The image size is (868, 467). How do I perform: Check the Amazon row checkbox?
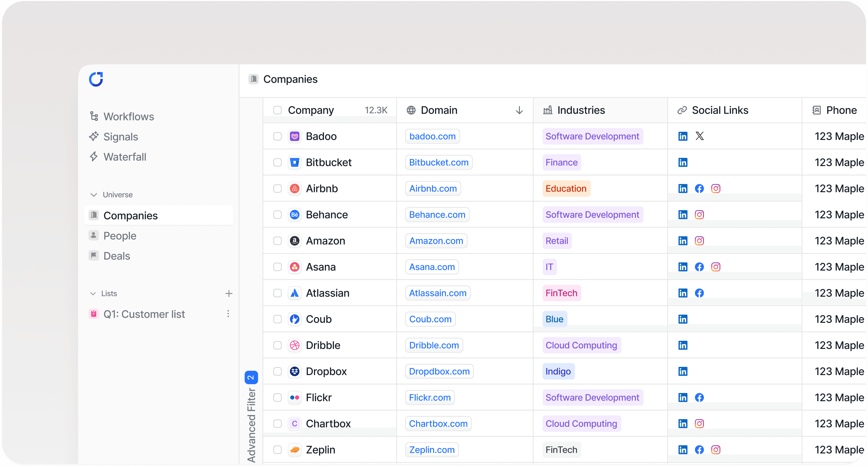click(277, 241)
